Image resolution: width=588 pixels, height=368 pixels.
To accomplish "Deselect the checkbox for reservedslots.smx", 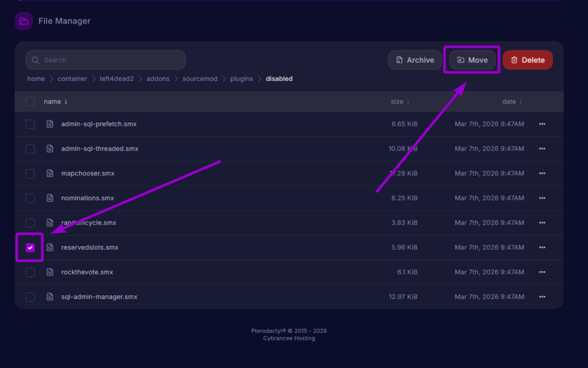I will coord(30,247).
